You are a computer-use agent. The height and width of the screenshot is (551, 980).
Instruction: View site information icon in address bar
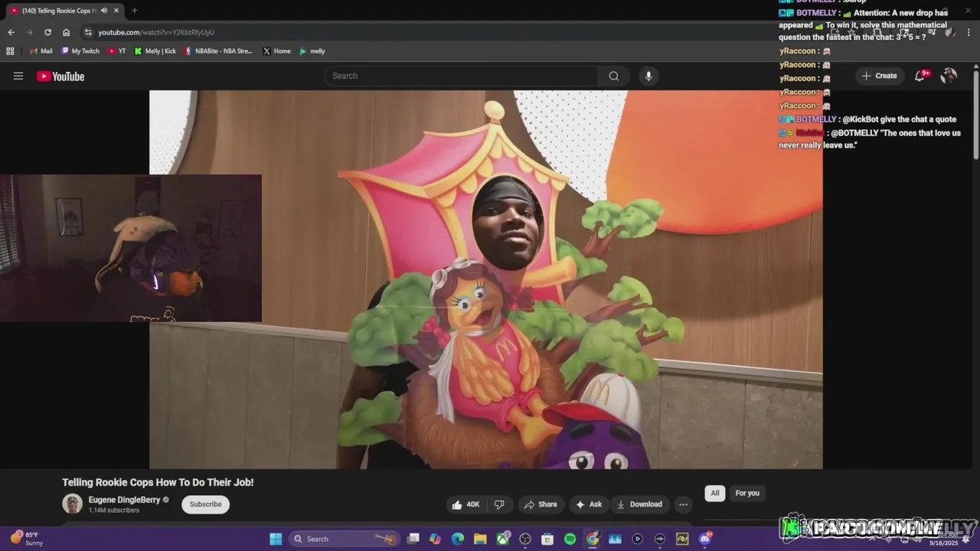[88, 32]
